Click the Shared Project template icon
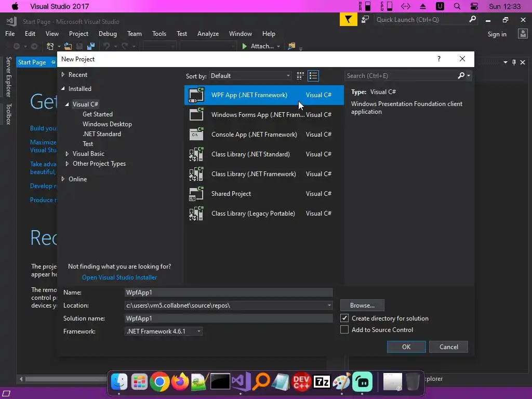Image resolution: width=532 pixels, height=399 pixels. 196,194
